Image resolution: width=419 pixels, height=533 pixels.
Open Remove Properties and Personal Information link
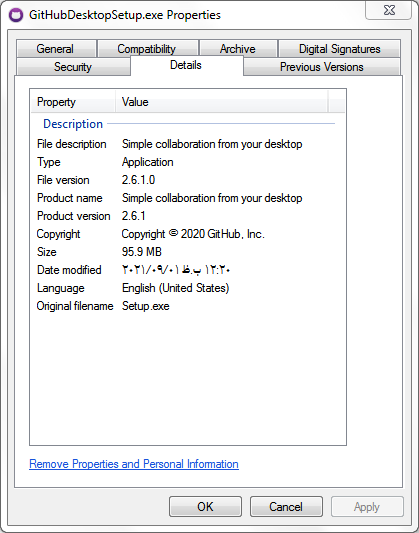tap(134, 464)
